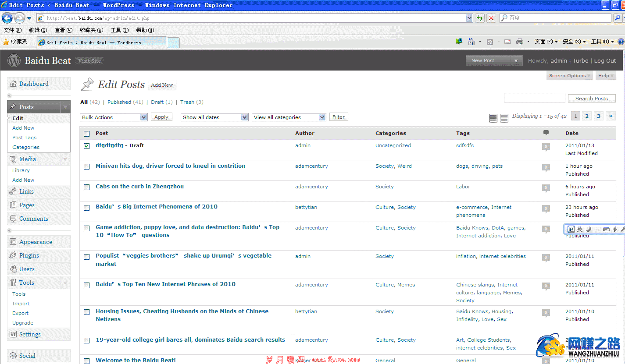Click the Search Posts button

coord(592,99)
